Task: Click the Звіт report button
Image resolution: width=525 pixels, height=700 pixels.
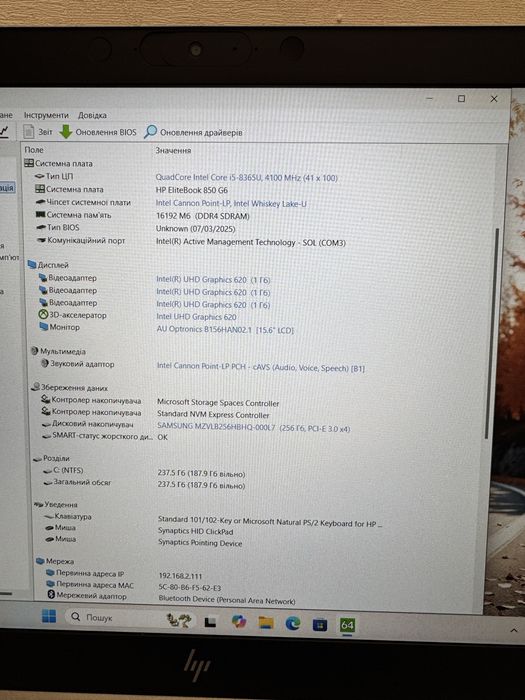Action: tap(38, 132)
